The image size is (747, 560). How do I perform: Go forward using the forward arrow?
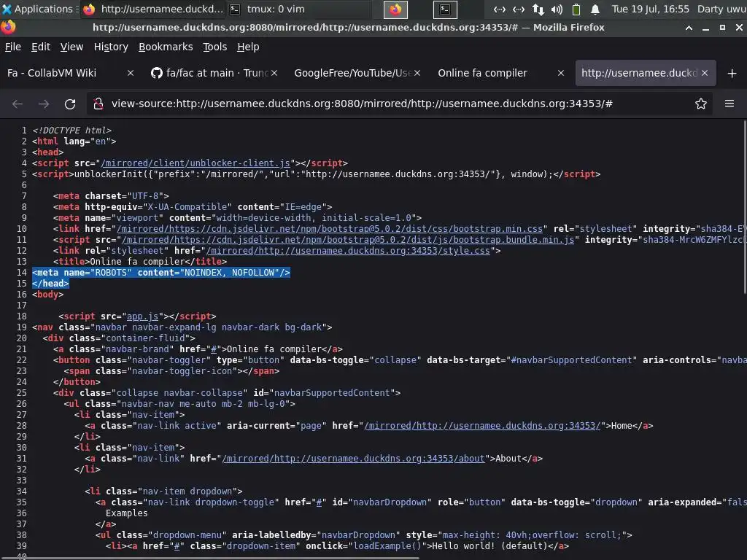pos(44,104)
